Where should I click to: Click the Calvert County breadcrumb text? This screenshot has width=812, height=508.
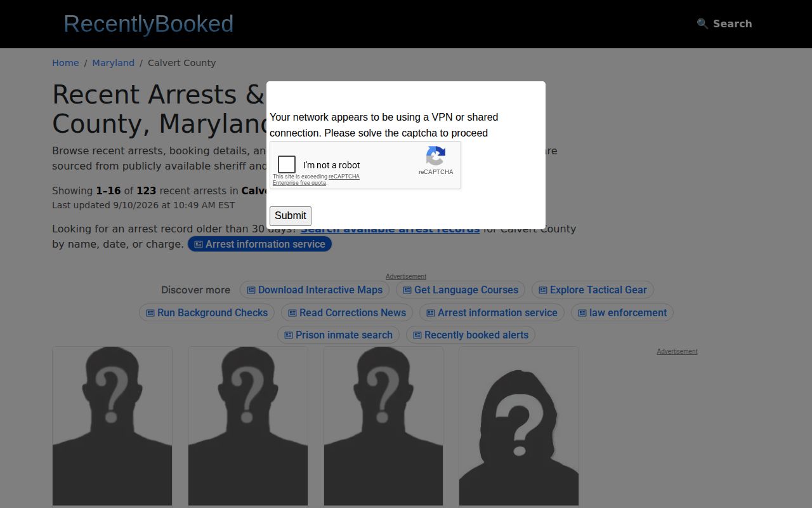182,63
